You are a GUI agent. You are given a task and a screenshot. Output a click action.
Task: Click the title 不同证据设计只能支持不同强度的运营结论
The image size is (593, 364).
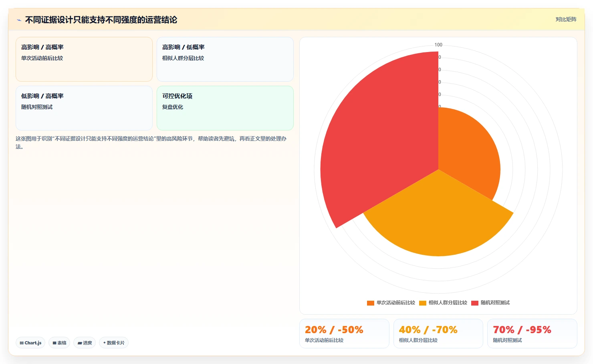pos(101,20)
